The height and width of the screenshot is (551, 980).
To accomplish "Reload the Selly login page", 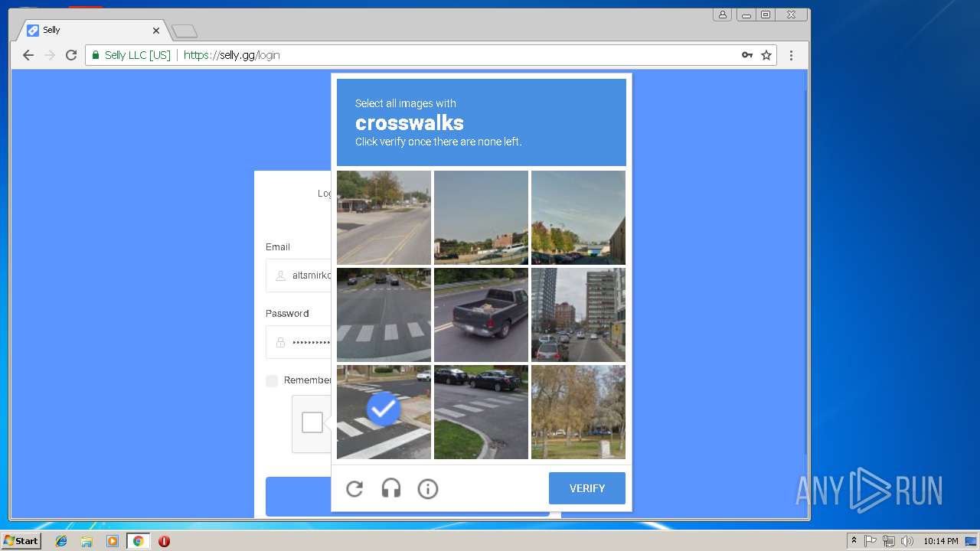I will coord(71,55).
